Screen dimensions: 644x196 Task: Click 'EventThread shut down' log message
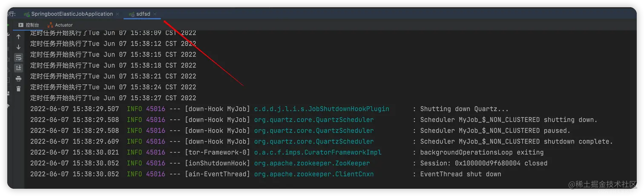coord(460,174)
